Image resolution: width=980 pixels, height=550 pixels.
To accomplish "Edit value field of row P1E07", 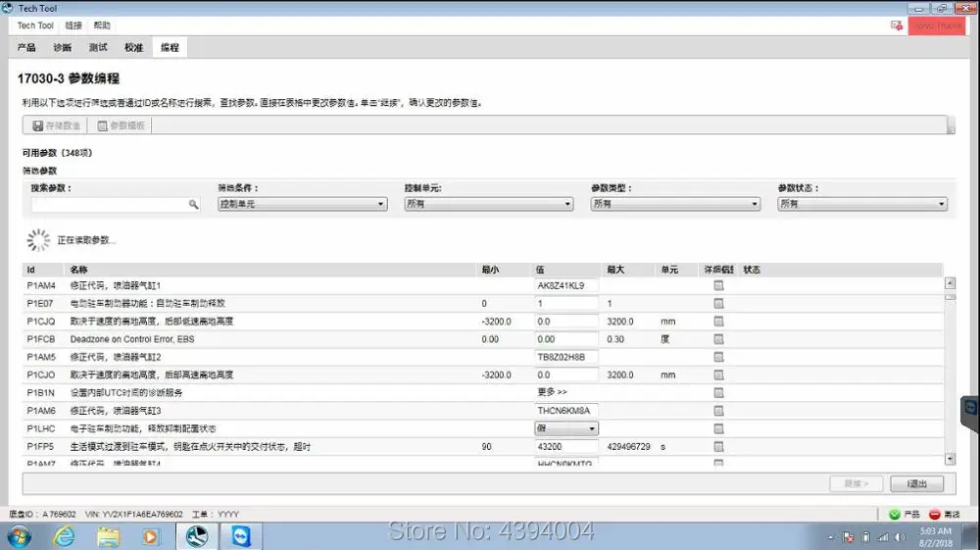I will coord(566,303).
